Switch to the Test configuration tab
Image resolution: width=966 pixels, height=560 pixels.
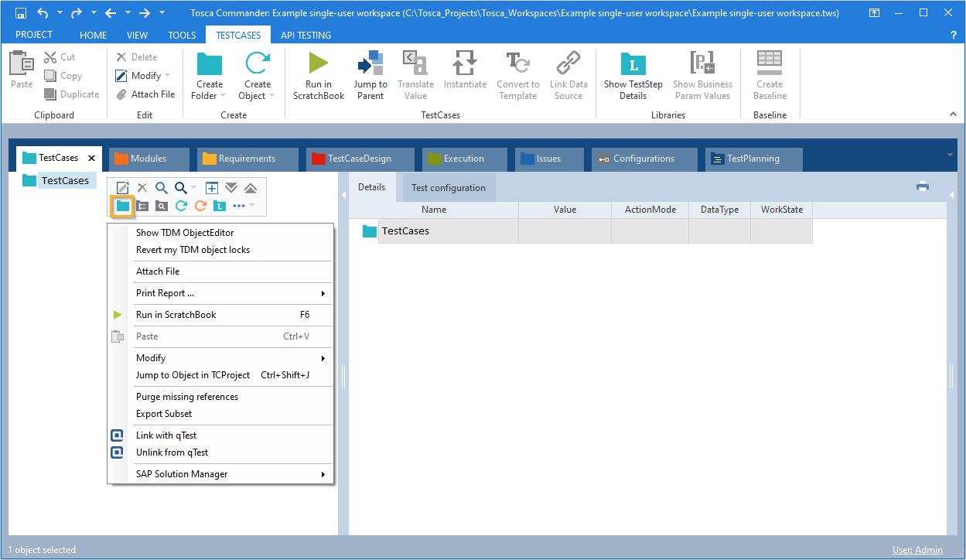click(x=448, y=188)
